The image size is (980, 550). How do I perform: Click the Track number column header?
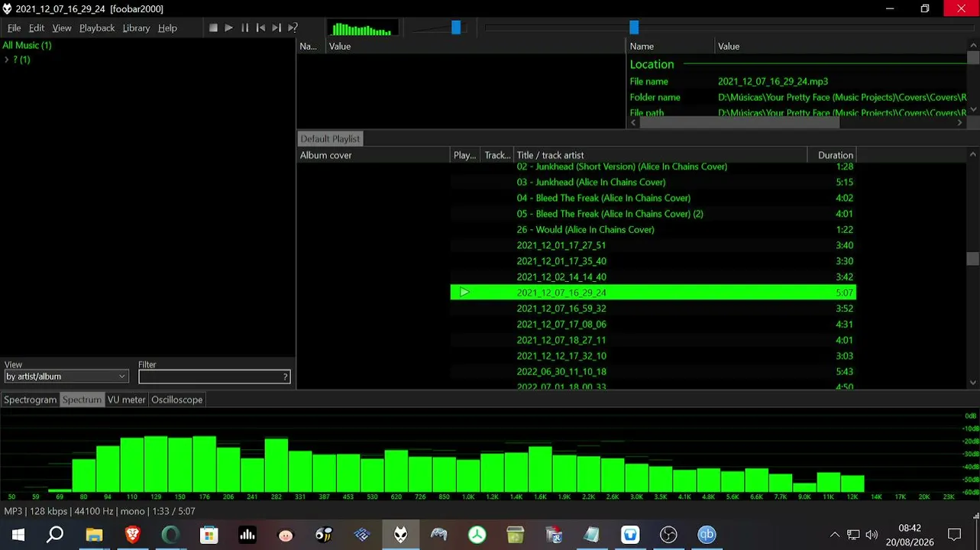[497, 155]
